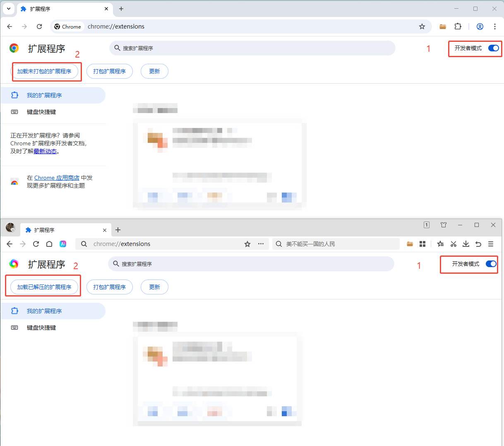Viewport: 504px width, 446px height.
Task: Open favorites star-list icon in bottom toolbar
Action: [x=440, y=244]
